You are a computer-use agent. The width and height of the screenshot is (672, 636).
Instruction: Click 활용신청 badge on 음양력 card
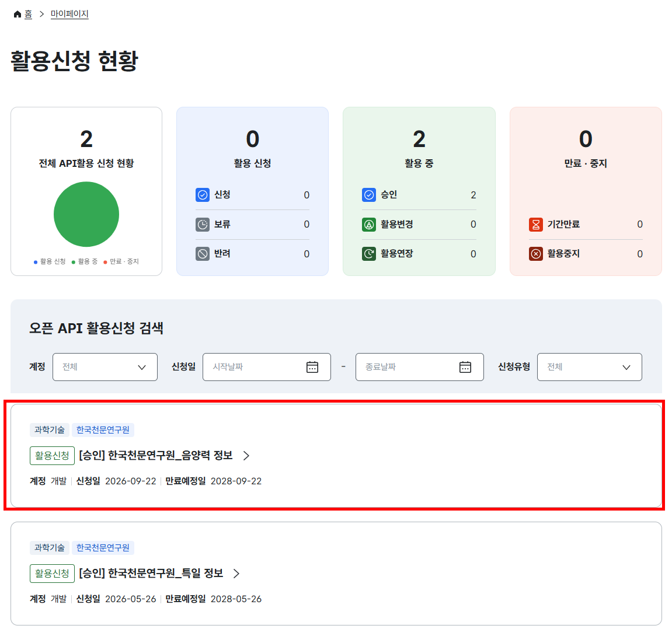(x=53, y=456)
